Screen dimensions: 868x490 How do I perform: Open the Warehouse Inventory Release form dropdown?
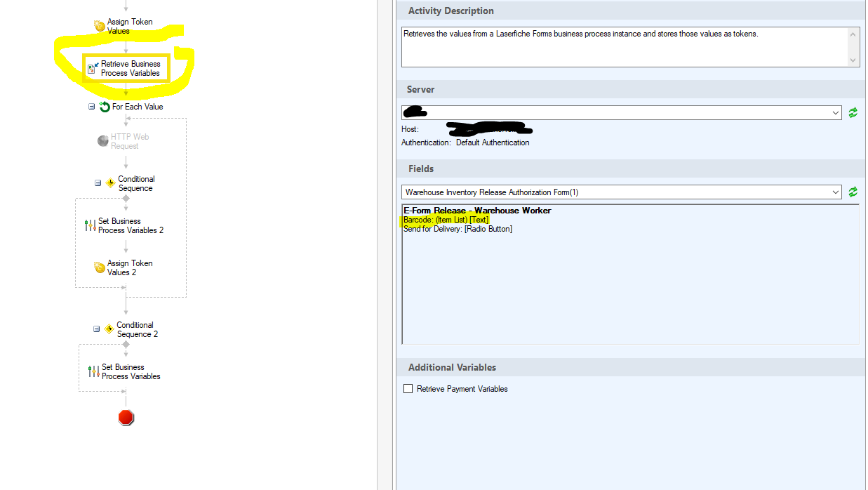tap(836, 192)
